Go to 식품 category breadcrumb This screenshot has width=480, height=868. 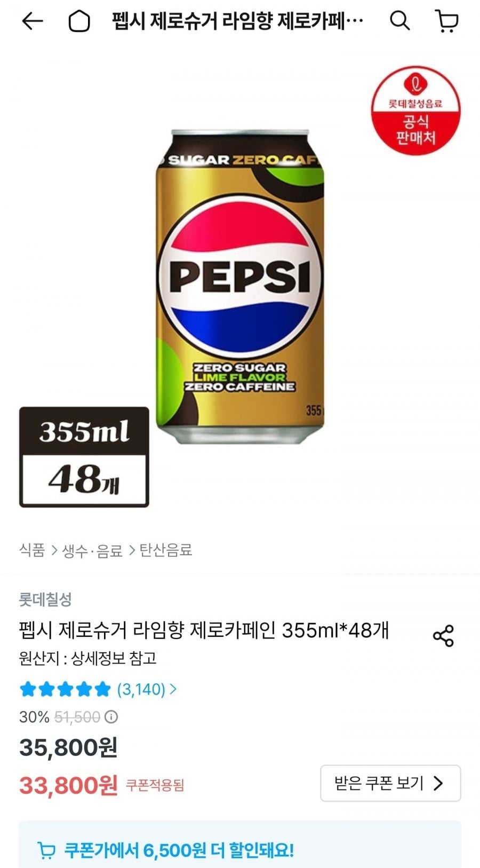click(x=32, y=550)
